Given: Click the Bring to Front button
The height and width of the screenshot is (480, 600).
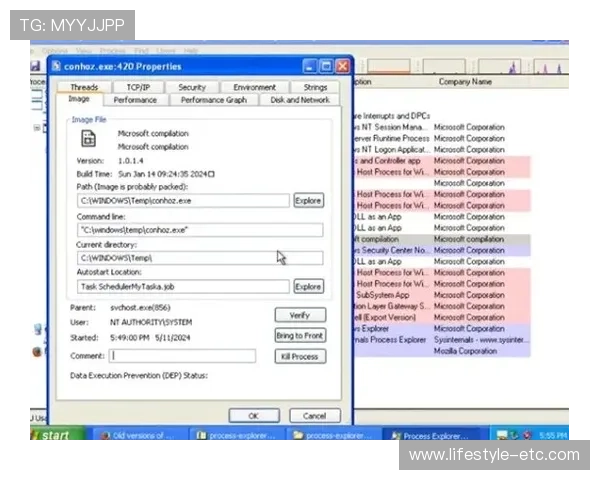Looking at the screenshot, I should click(x=299, y=336).
